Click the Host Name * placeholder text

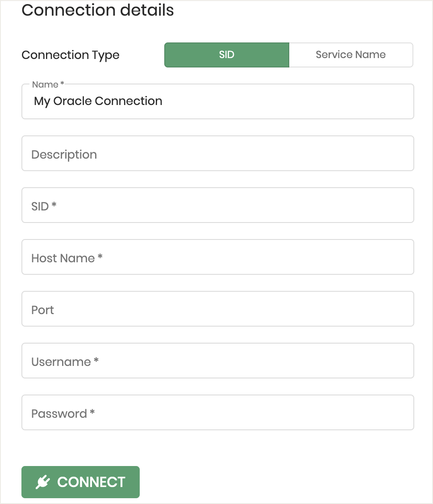tap(67, 258)
